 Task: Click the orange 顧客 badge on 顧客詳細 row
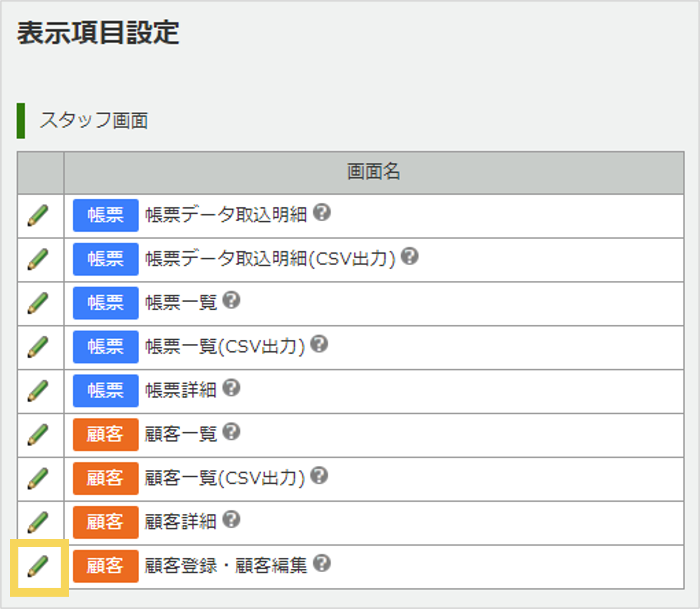[x=105, y=522]
